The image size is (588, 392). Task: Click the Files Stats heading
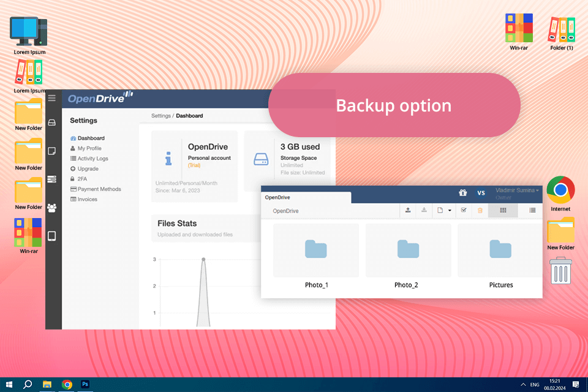(x=177, y=223)
